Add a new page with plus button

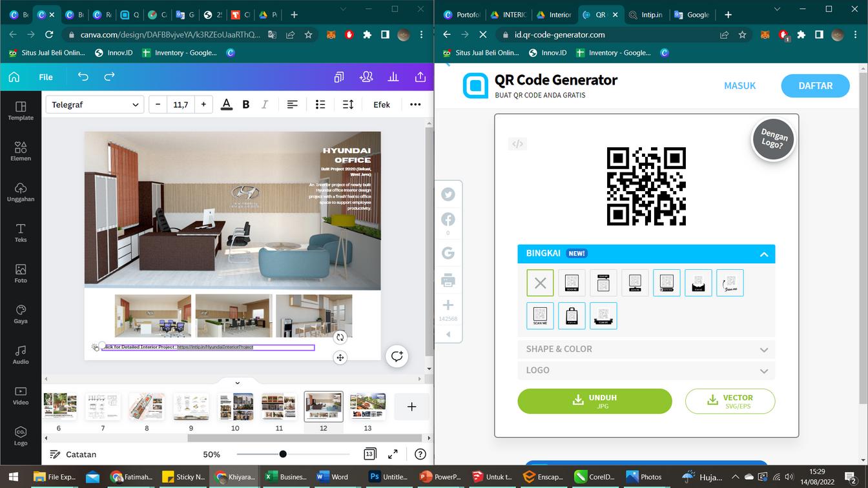411,407
